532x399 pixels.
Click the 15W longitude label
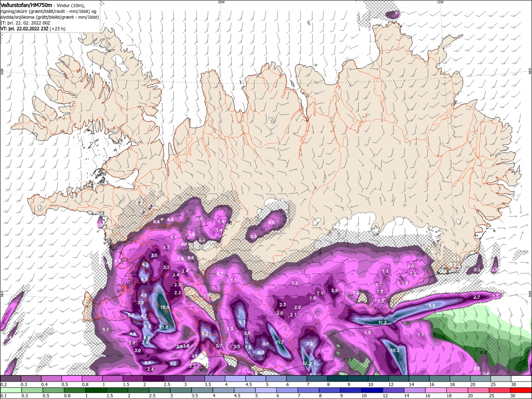pyautogui.click(x=440, y=2)
